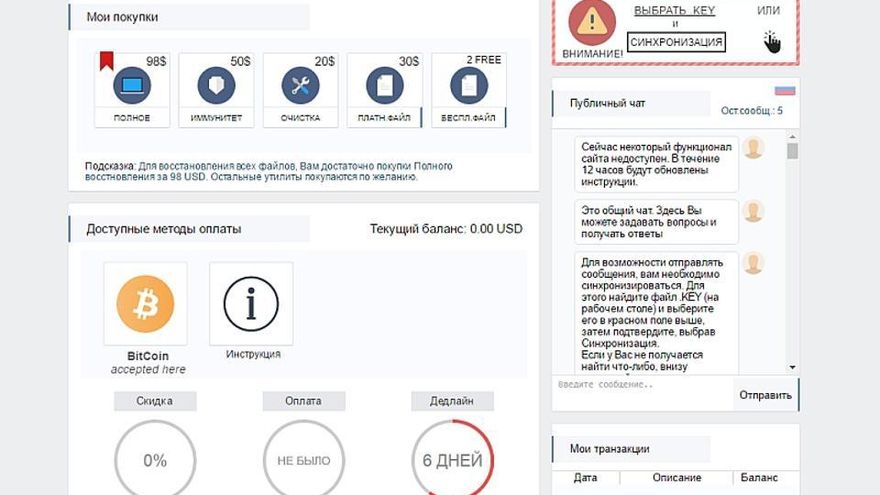This screenshot has height=495, width=880.
Task: Click the chat message input field
Action: click(642, 386)
